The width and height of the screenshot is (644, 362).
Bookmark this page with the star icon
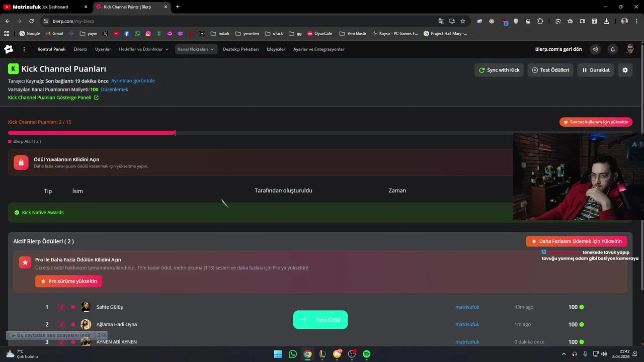463,21
